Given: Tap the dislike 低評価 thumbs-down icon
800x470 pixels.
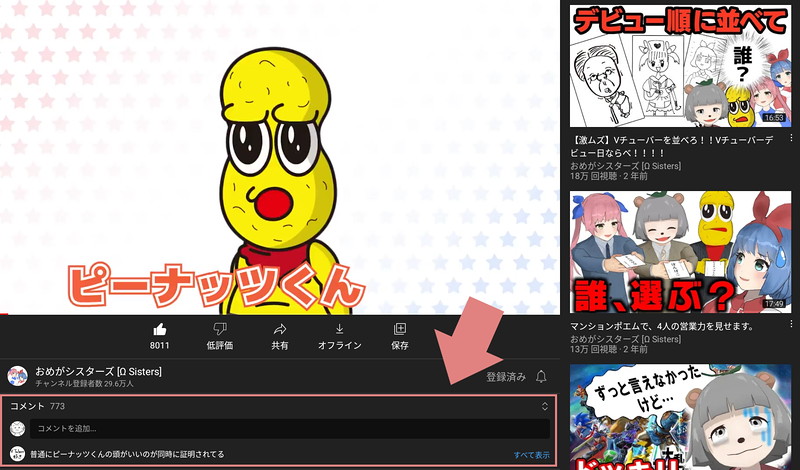Looking at the screenshot, I should (x=220, y=329).
